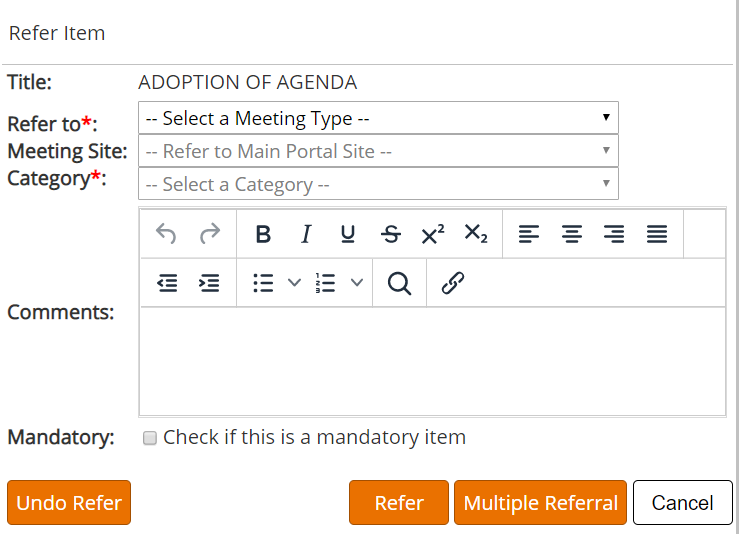This screenshot has width=739, height=534.
Task: Expand numbered list style options chevron
Action: pyautogui.click(x=357, y=283)
